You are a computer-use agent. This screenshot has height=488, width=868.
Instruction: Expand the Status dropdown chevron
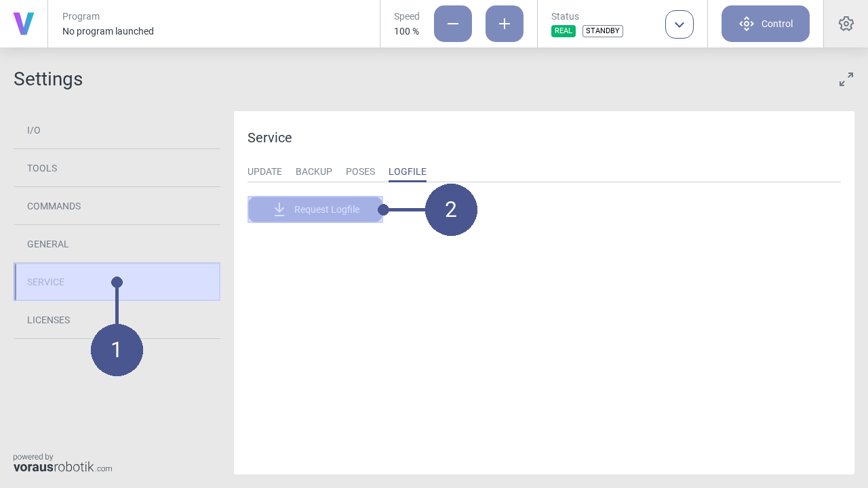point(679,24)
